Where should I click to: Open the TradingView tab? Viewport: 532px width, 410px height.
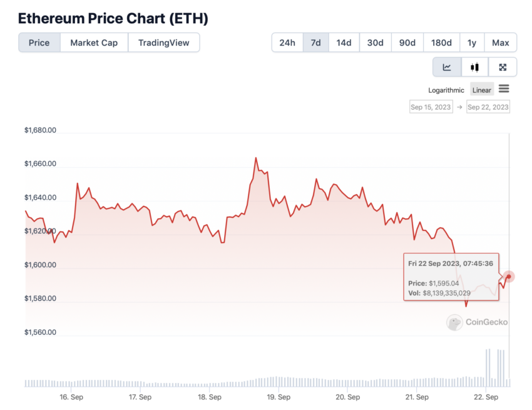(163, 43)
